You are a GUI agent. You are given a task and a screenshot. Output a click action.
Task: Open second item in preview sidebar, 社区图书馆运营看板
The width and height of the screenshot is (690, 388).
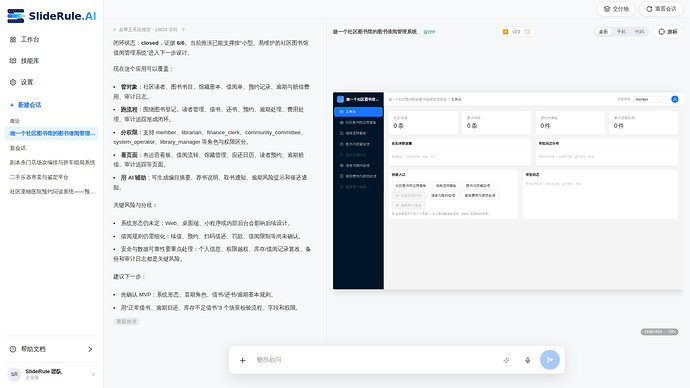pos(358,122)
